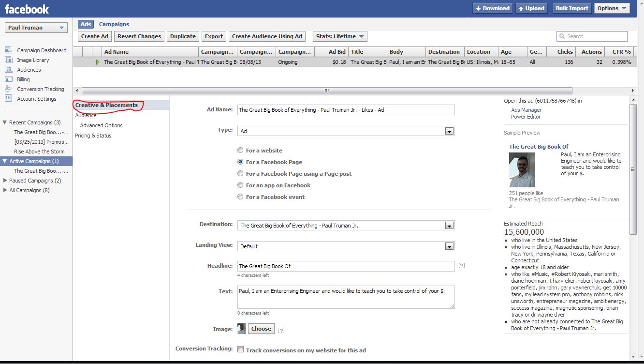Click the horizontal scrollbar under the ad table
644x364 pixels.
[327, 91]
